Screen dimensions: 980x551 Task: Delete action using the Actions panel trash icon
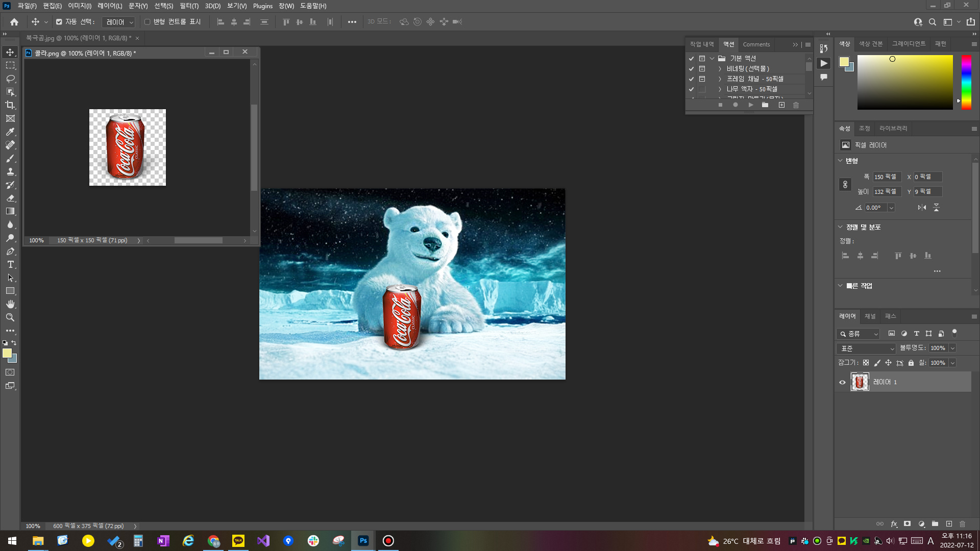tap(796, 105)
